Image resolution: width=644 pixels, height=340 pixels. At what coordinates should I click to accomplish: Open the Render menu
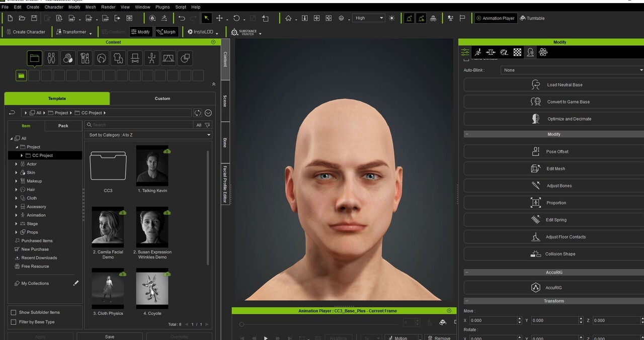point(108,7)
